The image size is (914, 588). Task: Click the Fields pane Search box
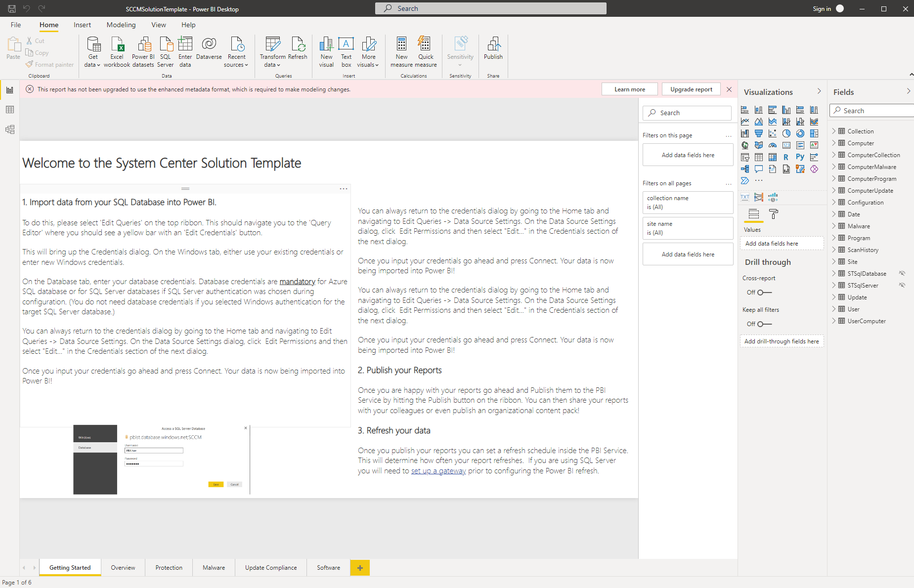point(872,111)
